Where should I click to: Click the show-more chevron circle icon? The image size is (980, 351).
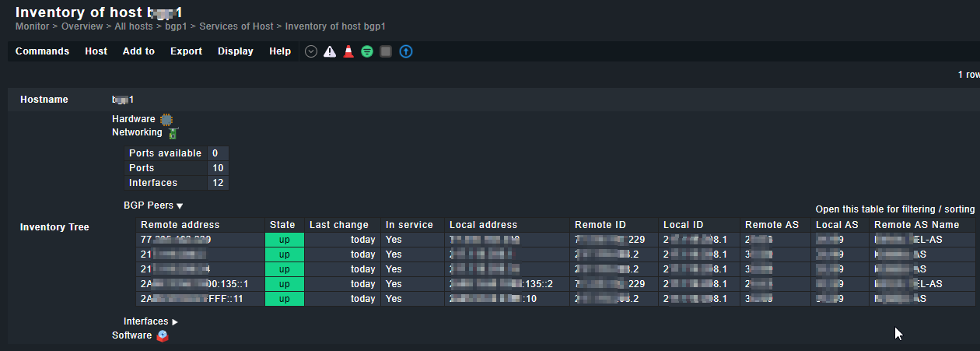(x=311, y=51)
